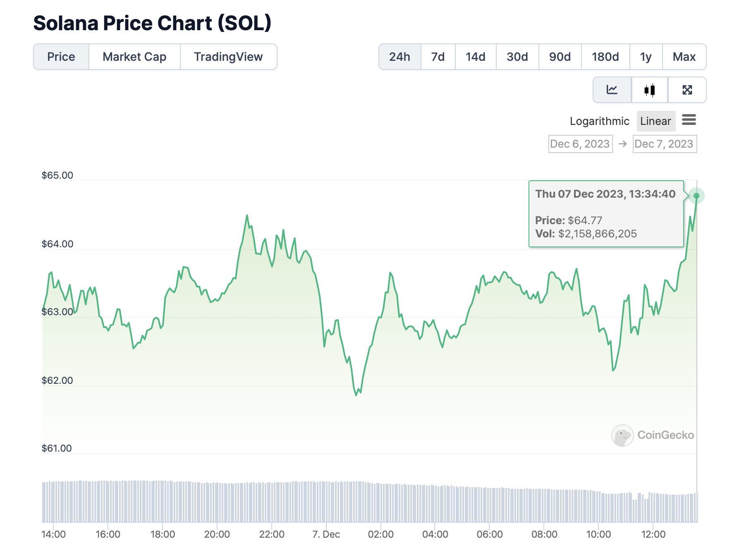Viewport: 732px width, 560px height.
Task: Click the Dec 6, 2023 start date field
Action: 580,144
